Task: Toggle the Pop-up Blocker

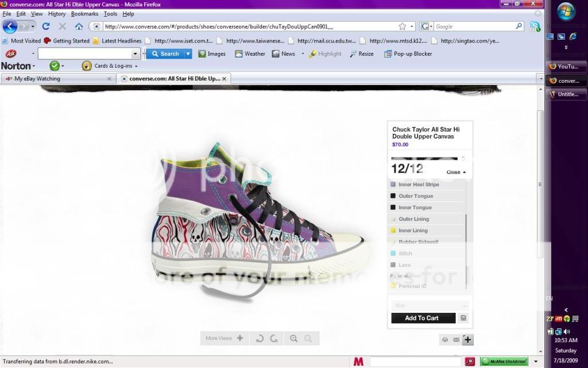Action: 408,53
